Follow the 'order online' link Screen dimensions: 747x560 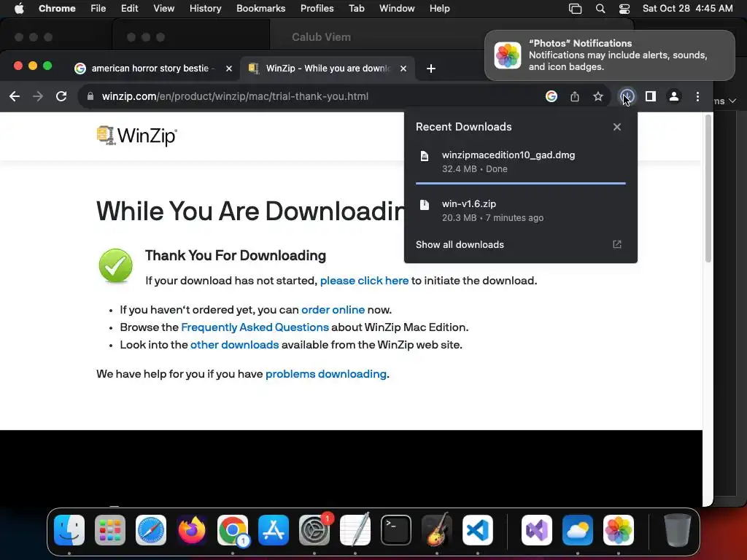(333, 309)
